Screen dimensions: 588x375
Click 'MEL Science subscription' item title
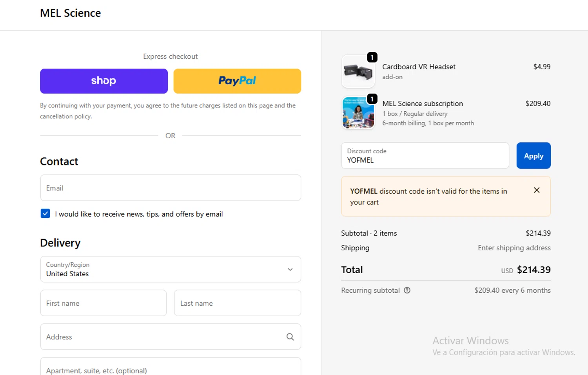[423, 103]
